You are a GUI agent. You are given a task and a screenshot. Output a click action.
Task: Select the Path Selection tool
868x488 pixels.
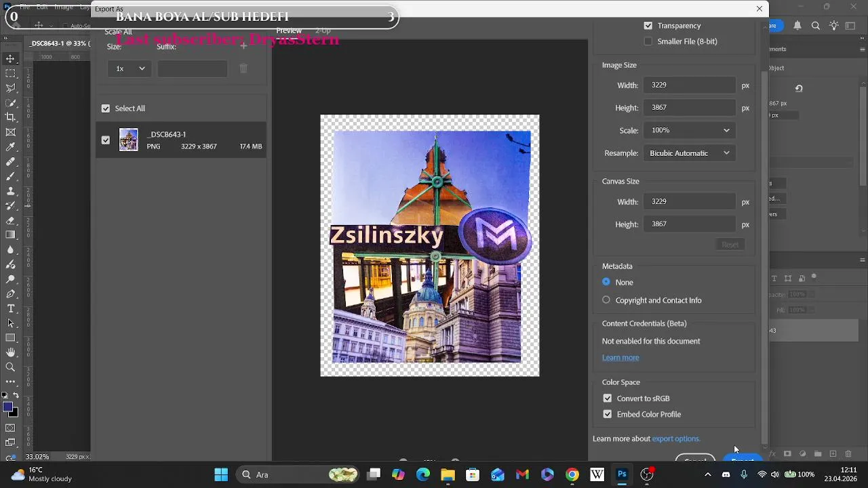click(x=10, y=323)
